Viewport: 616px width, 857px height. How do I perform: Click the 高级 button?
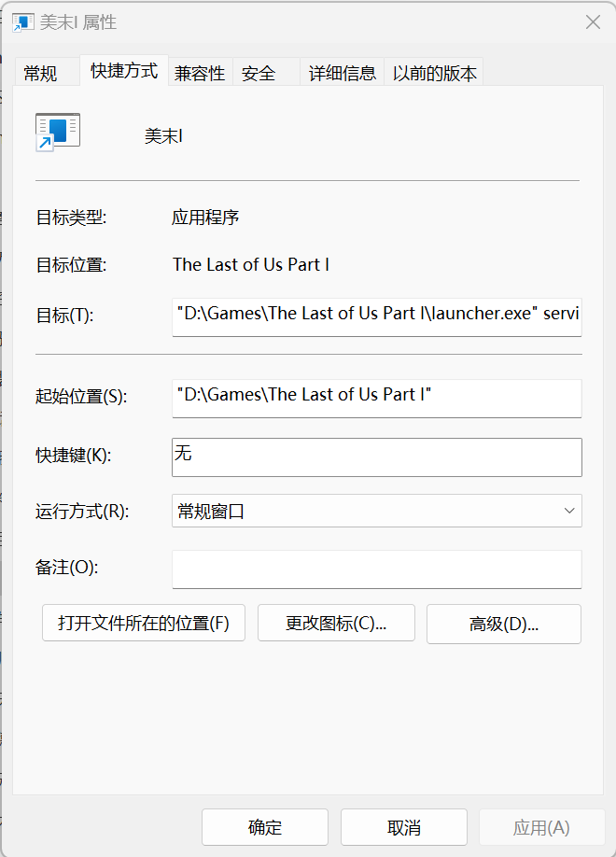[503, 624]
